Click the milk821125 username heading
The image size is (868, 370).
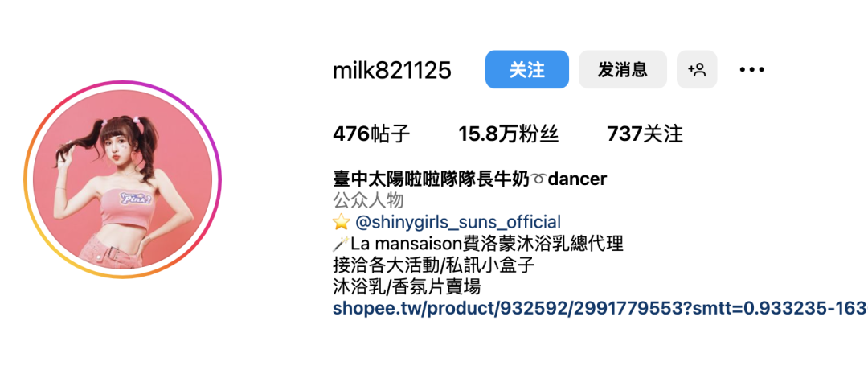click(x=392, y=70)
